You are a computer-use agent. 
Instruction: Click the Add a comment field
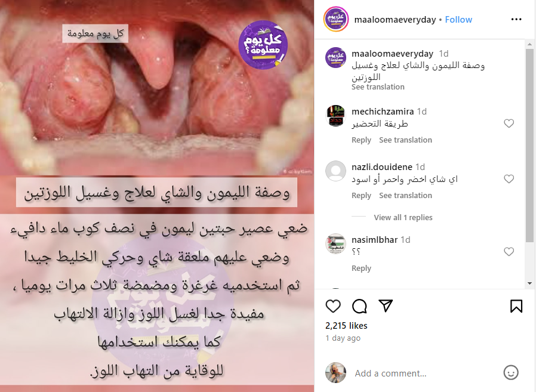pyautogui.click(x=424, y=373)
